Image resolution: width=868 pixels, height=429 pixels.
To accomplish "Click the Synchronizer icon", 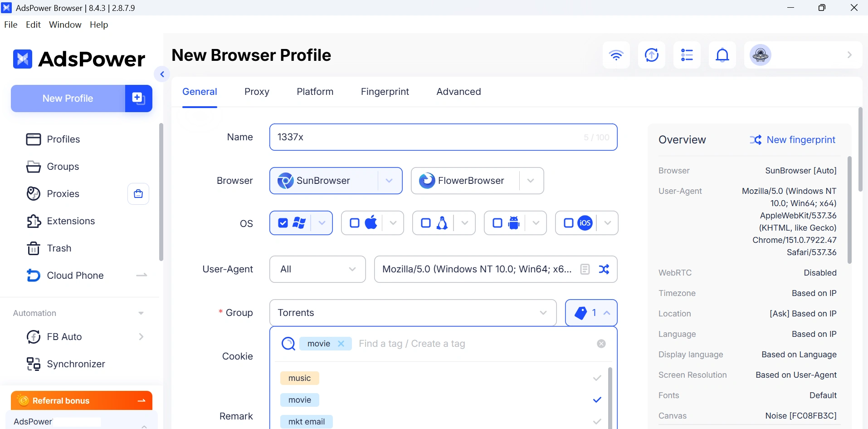I will tap(34, 364).
